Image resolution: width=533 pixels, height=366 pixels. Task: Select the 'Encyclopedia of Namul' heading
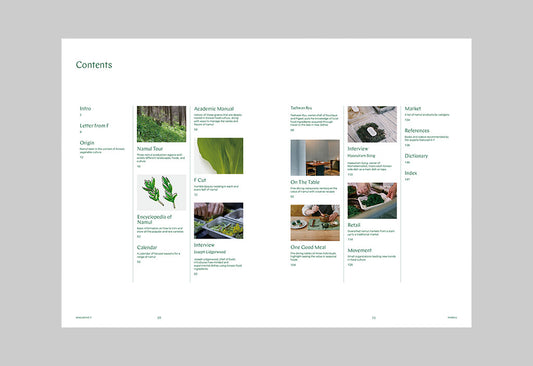(x=154, y=219)
